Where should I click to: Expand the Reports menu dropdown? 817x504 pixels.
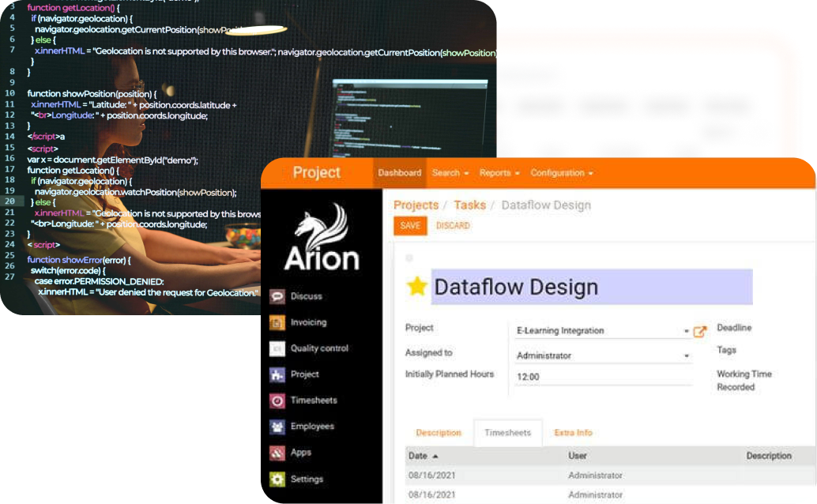(499, 173)
